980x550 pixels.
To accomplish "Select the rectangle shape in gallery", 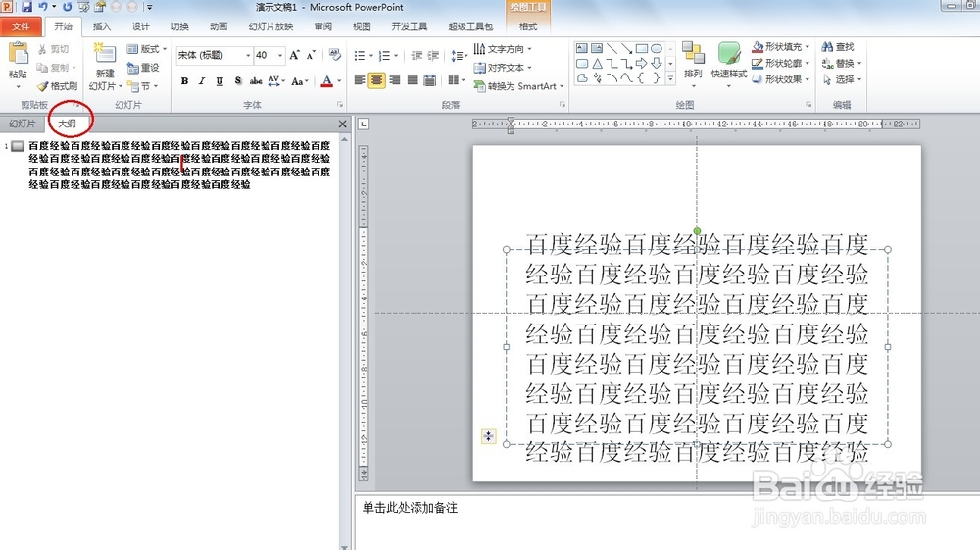I will pos(642,48).
